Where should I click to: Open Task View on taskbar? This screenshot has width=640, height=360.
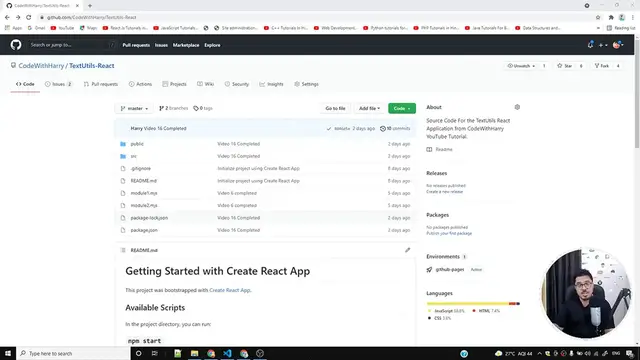coord(155,353)
